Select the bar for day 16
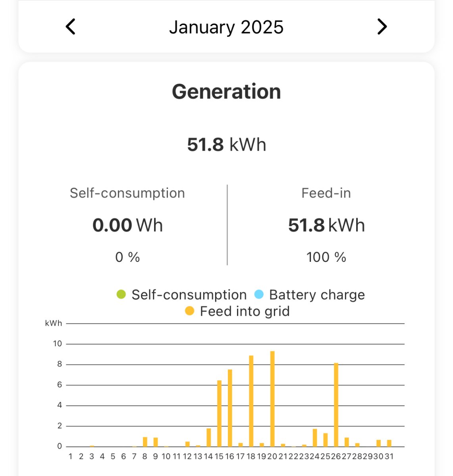Image resolution: width=453 pixels, height=476 pixels. (230, 408)
